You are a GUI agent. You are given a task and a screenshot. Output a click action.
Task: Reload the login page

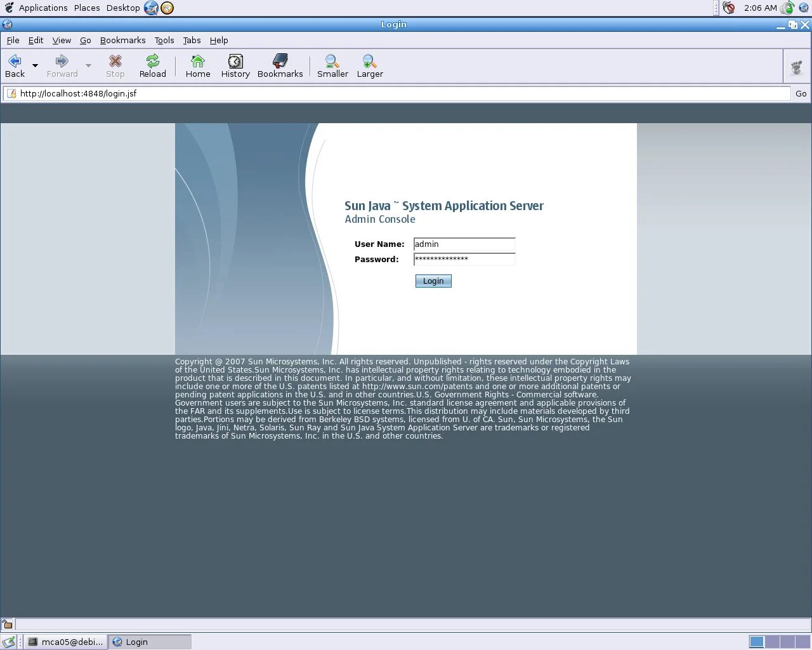tap(152, 66)
